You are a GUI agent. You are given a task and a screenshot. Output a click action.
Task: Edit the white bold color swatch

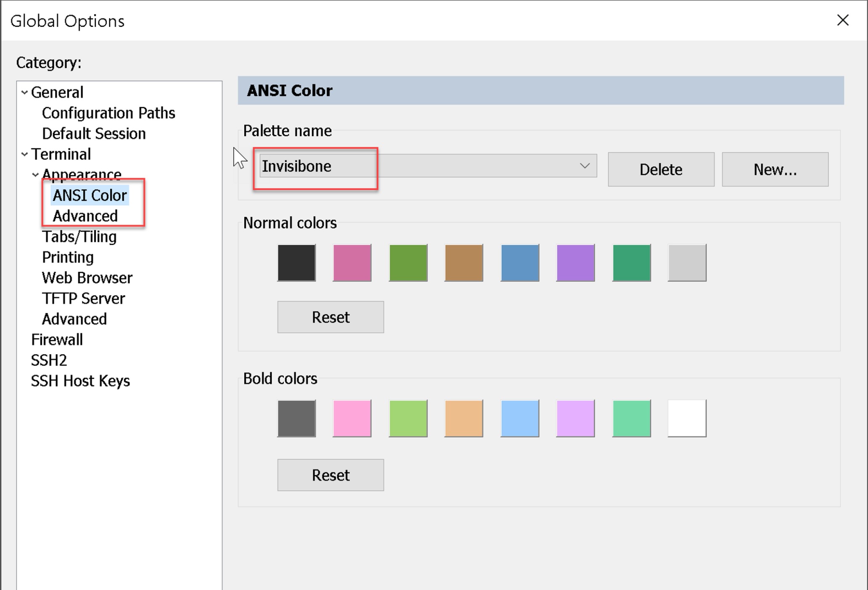(x=687, y=419)
